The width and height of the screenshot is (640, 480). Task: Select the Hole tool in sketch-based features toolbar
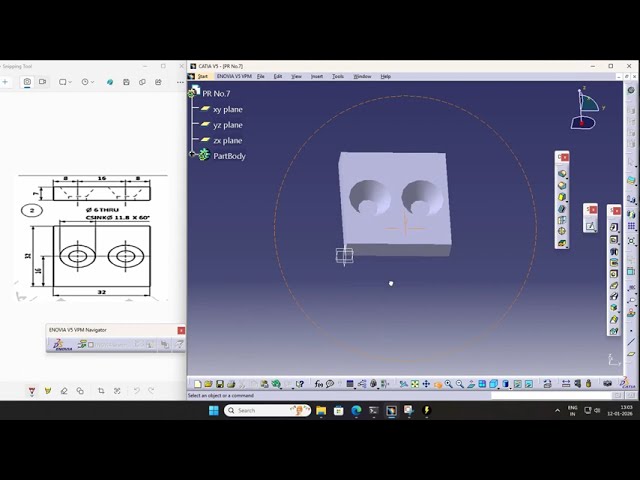pos(614,274)
